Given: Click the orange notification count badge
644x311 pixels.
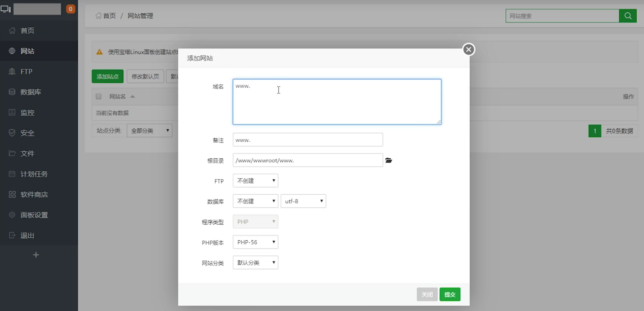Looking at the screenshot, I should [x=70, y=9].
